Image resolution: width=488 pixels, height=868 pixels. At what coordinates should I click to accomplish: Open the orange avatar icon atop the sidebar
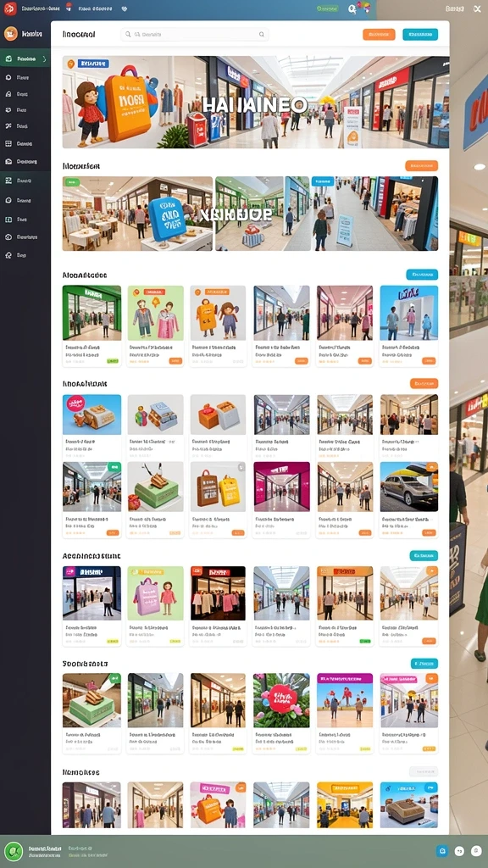tap(10, 34)
